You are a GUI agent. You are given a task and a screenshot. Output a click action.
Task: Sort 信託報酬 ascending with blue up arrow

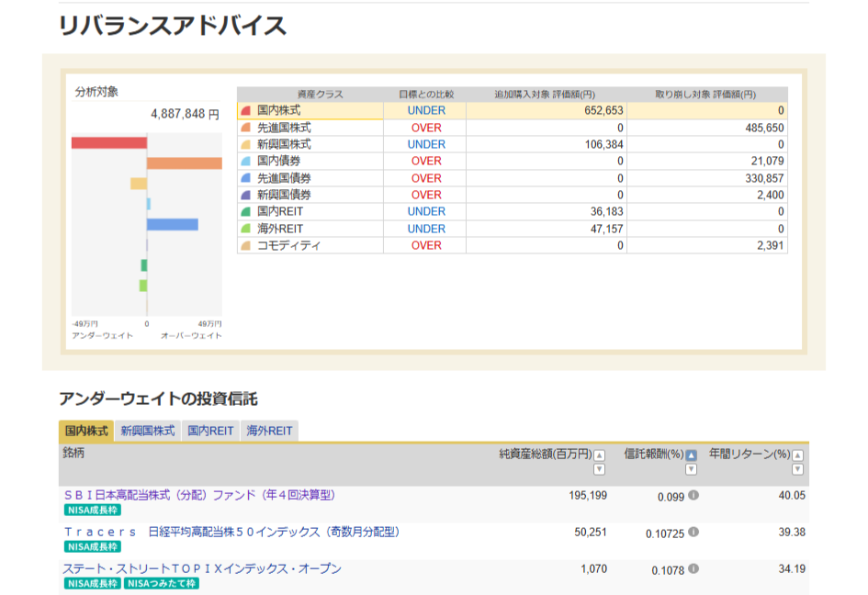[691, 455]
